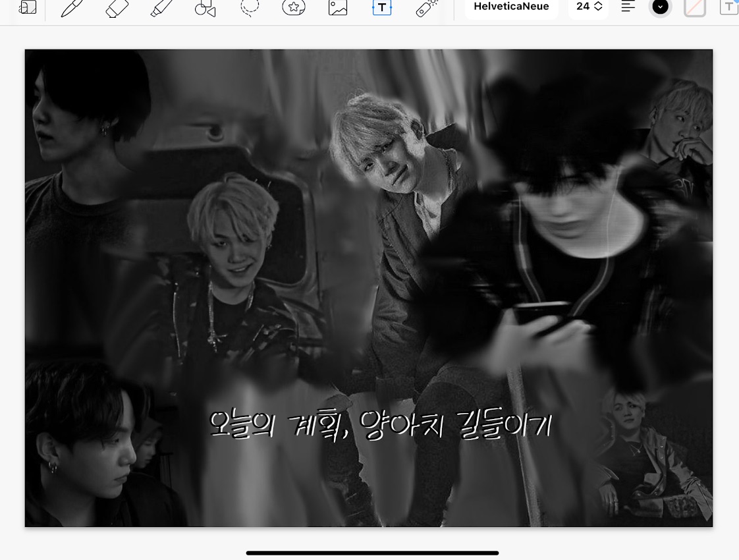The image size is (739, 560).
Task: Open the text alignment options
Action: 628,7
